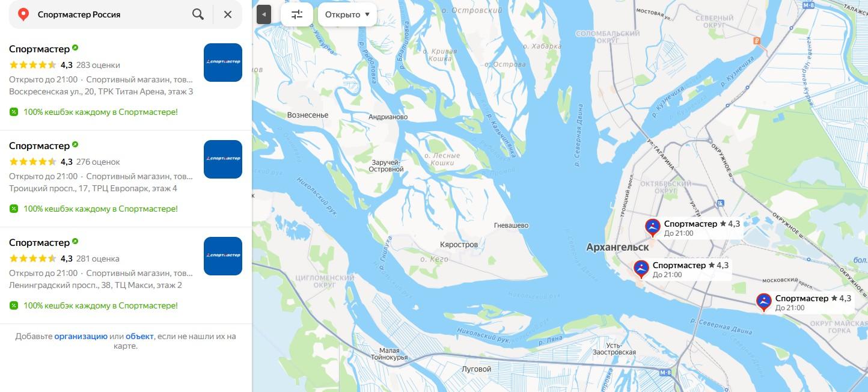The width and height of the screenshot is (868, 392).
Task: Click the green cashback percent icon in third result
Action: point(14,305)
